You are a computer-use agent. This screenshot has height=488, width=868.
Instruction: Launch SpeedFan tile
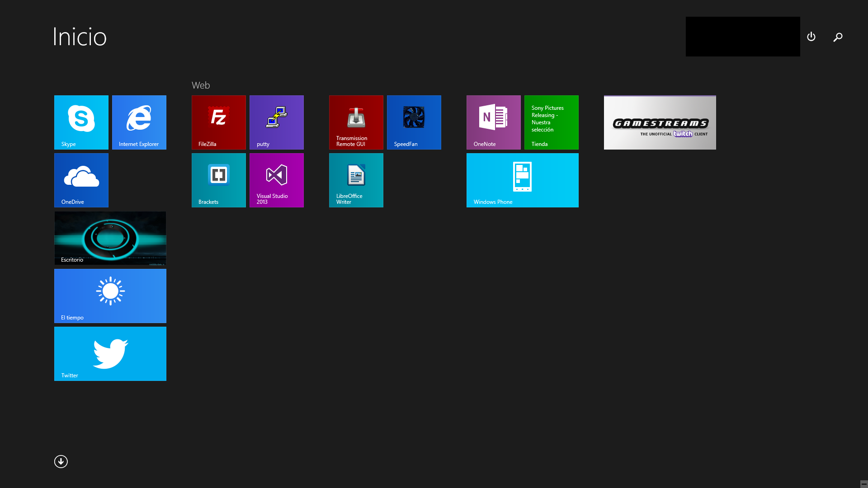[414, 122]
